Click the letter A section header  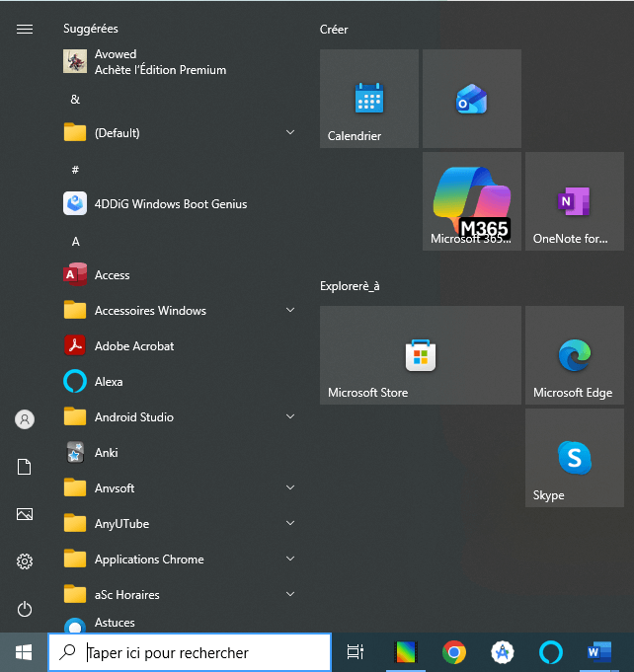pos(75,242)
